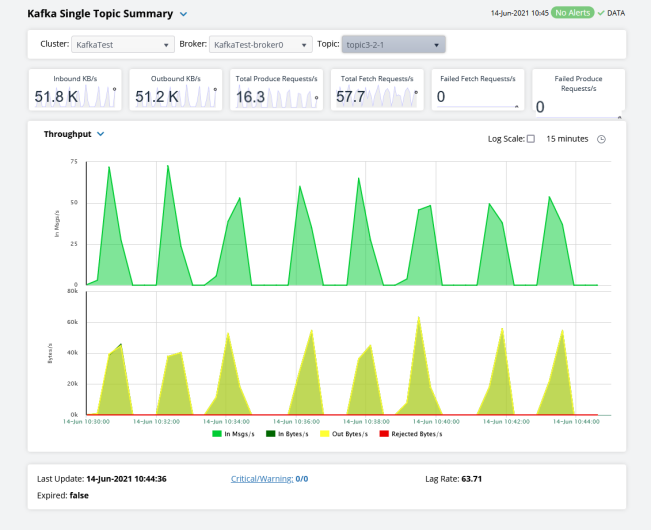Screen dimensions: 651x530
Task: Click the clock time range icon
Action: point(601,139)
